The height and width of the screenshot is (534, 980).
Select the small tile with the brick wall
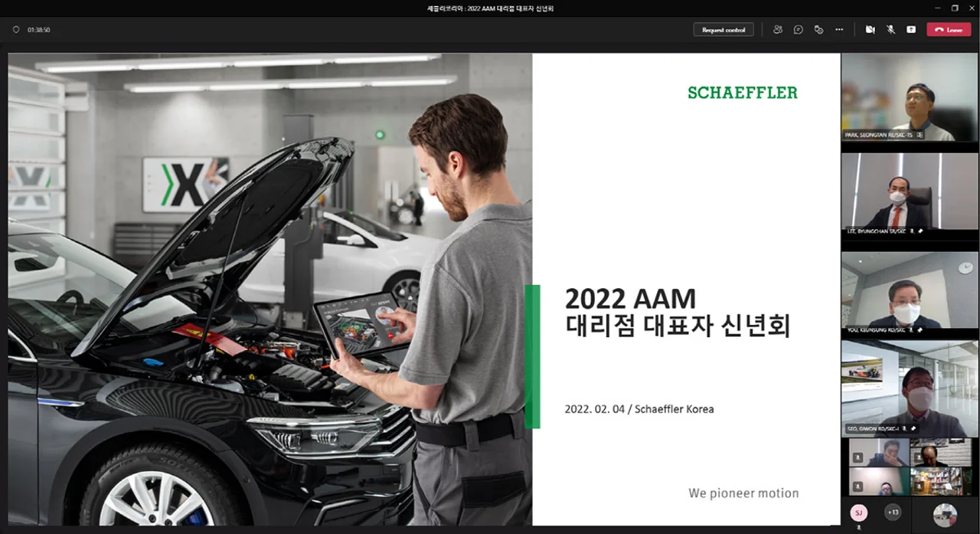pos(941,453)
